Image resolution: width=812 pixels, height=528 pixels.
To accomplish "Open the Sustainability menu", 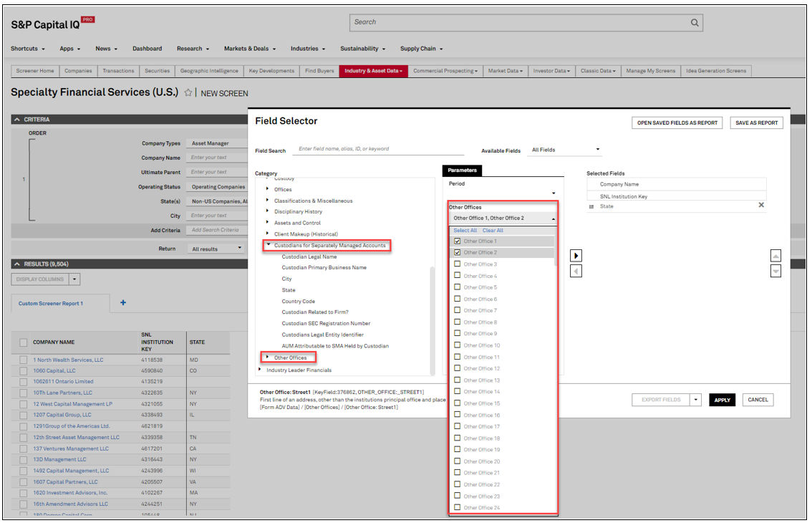I will (x=362, y=49).
